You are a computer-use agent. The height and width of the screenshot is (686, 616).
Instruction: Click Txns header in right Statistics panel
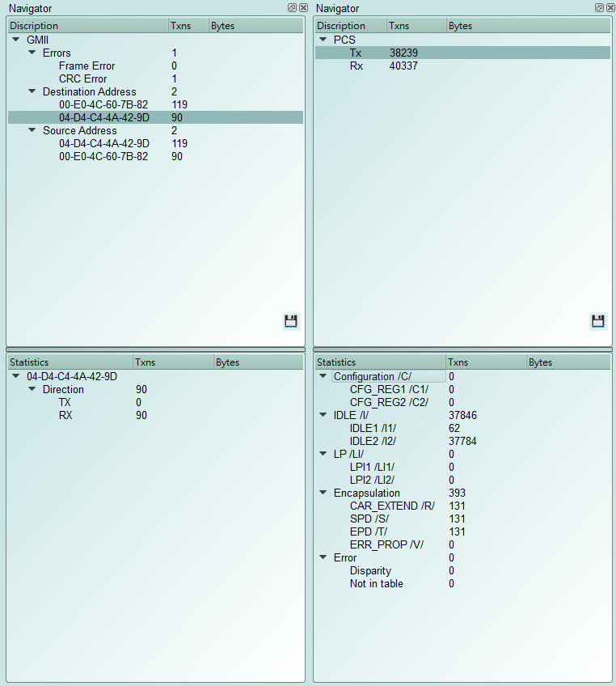[486, 362]
